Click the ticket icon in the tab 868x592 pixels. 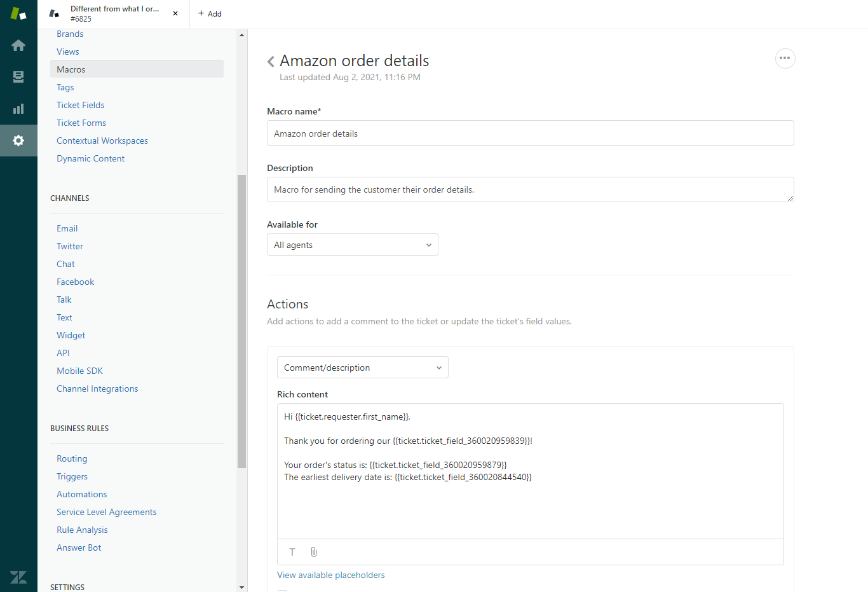pyautogui.click(x=54, y=13)
